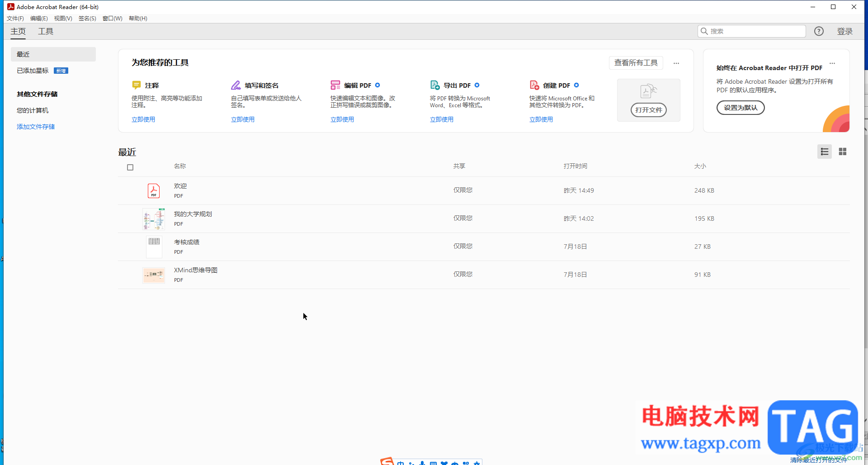Click the Sogou input method icon

click(387, 461)
